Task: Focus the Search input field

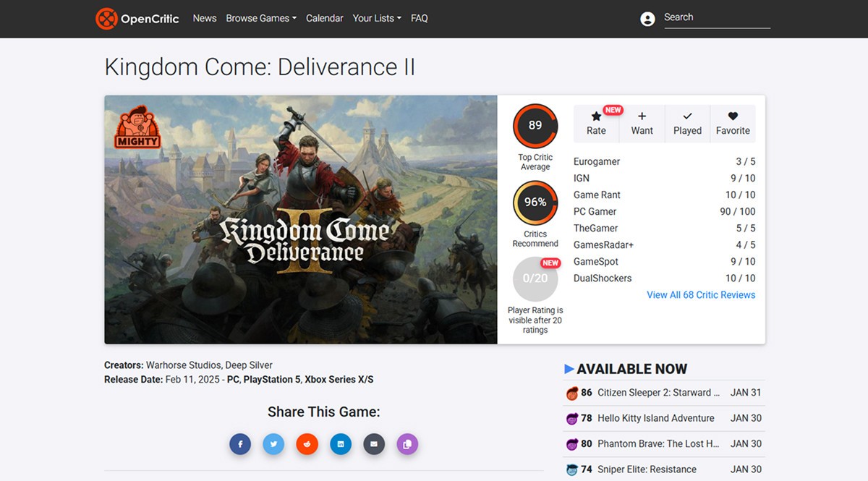Action: tap(716, 17)
